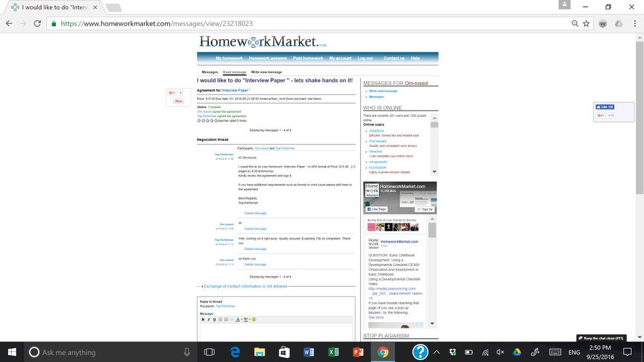Open Contact us nav menu item
This screenshot has width=644, height=362.
pyautogui.click(x=394, y=58)
